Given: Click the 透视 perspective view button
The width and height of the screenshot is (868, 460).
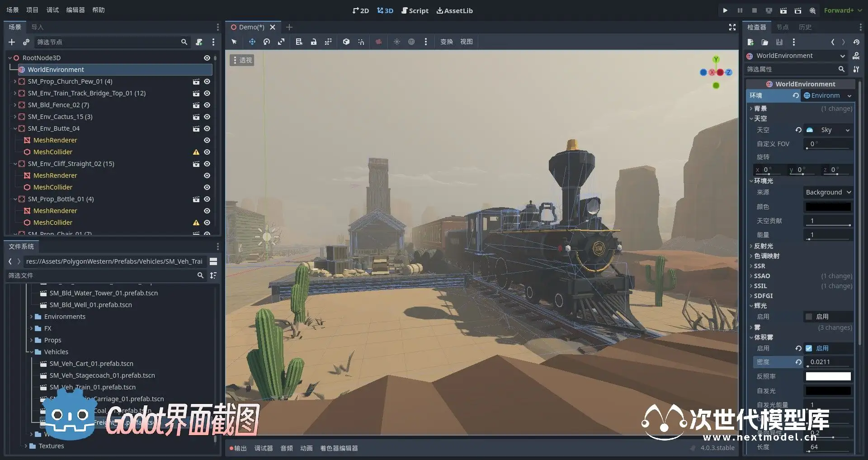Looking at the screenshot, I should click(242, 60).
